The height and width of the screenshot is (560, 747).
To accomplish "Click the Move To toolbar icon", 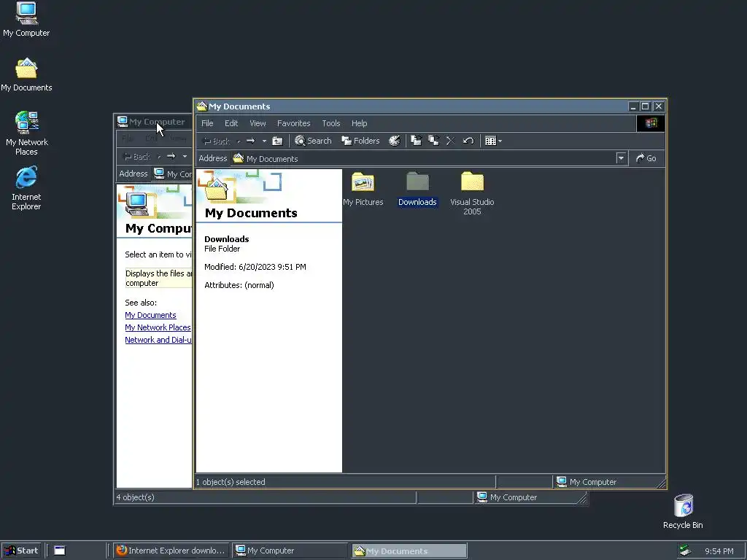I will tap(416, 141).
